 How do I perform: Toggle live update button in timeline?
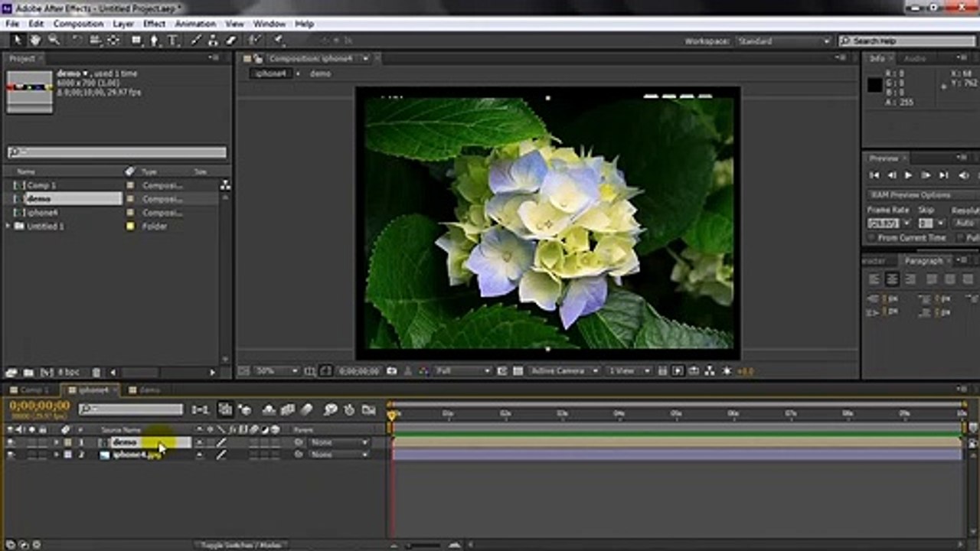pos(225,410)
